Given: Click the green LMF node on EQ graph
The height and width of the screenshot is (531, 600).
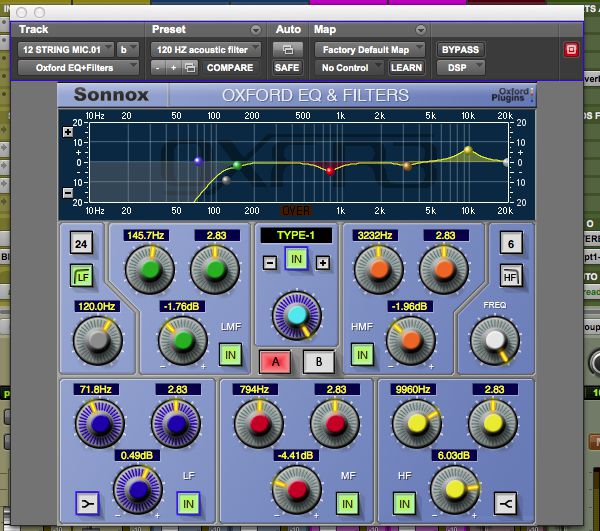Looking at the screenshot, I should point(237,165).
